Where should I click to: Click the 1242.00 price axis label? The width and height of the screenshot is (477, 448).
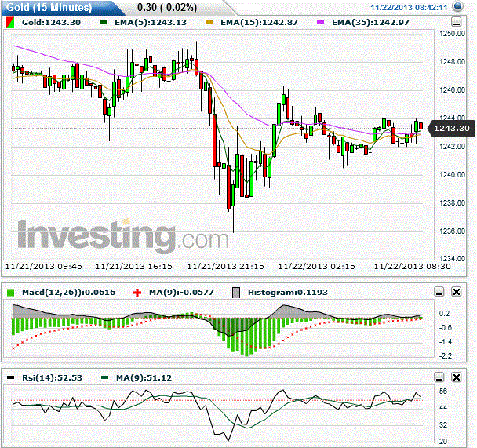[x=452, y=146]
